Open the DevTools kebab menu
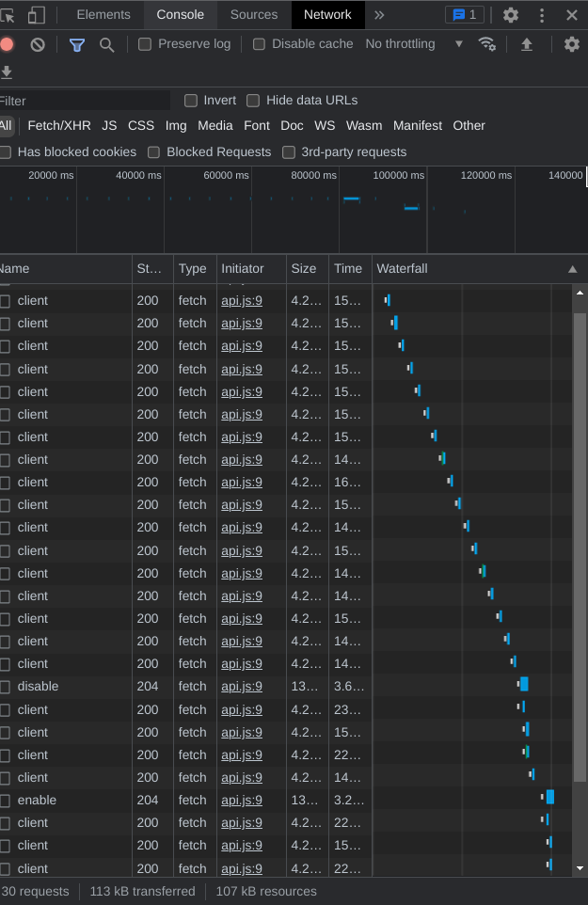The image size is (588, 905). 541,14
